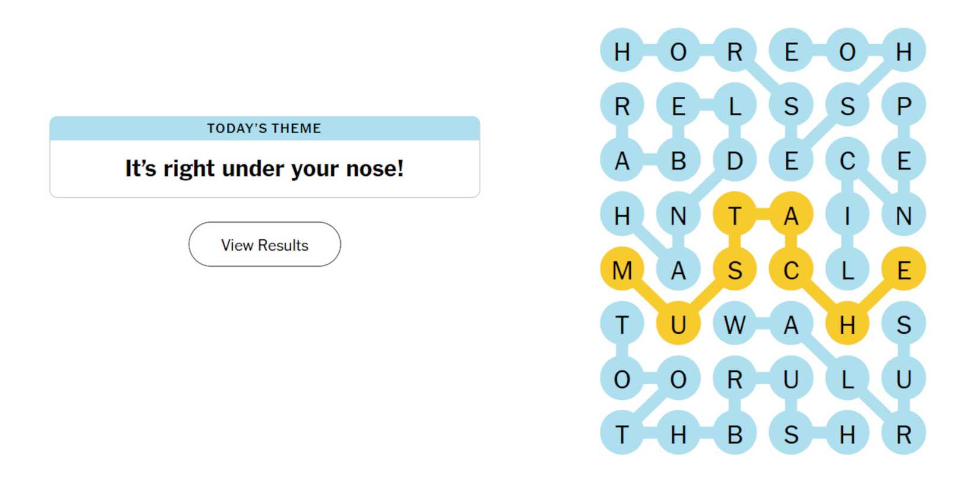Click the TODAY'S THEME header bar
980x490 pixels.
pos(264,128)
